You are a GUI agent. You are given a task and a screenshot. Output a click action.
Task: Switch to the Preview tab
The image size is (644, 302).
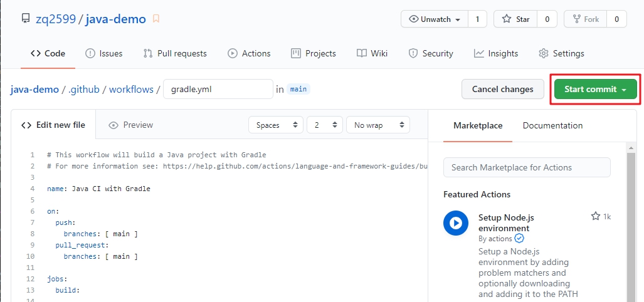(130, 125)
